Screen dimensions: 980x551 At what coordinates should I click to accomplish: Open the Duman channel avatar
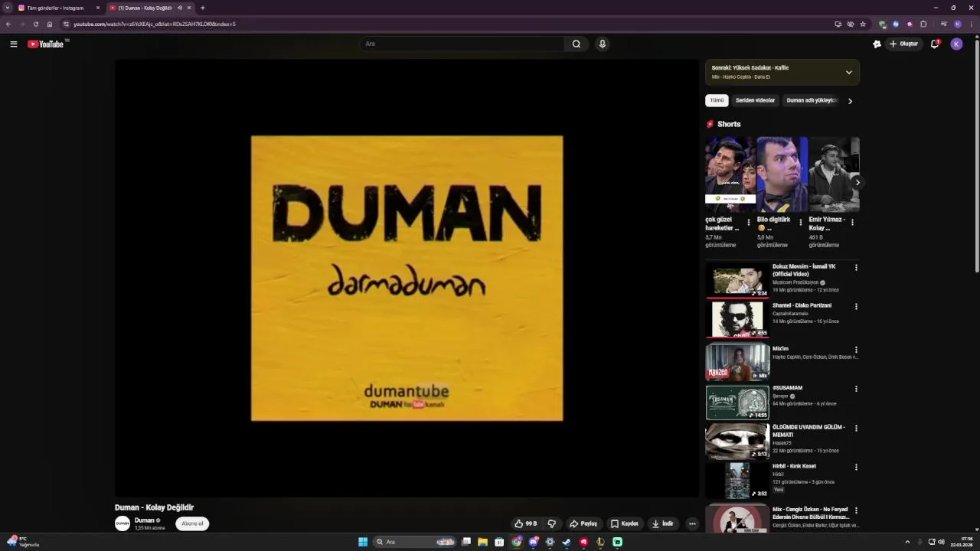click(122, 523)
